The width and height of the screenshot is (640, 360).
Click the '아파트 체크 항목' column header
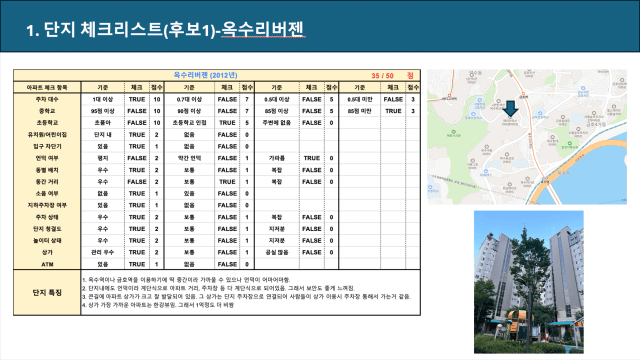click(x=47, y=87)
